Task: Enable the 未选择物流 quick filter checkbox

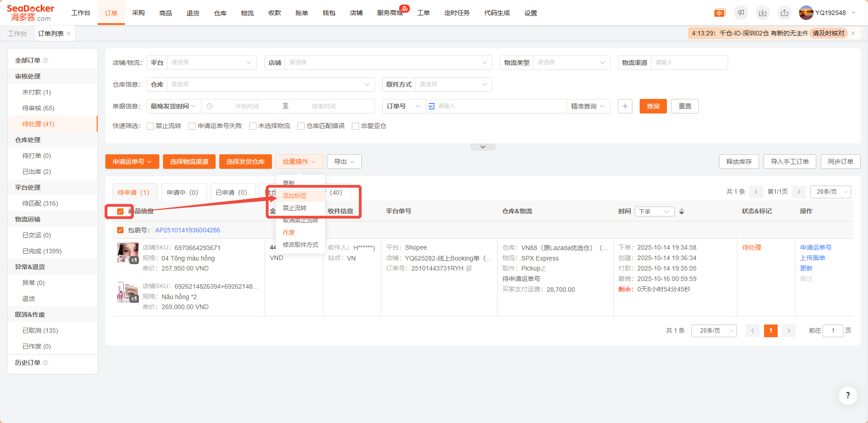Action: tap(253, 126)
